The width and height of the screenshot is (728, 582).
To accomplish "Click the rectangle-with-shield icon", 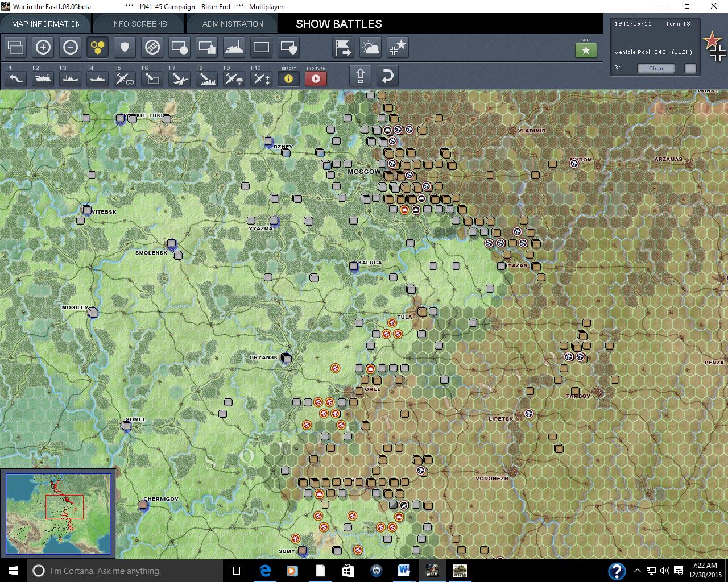I will pyautogui.click(x=289, y=47).
